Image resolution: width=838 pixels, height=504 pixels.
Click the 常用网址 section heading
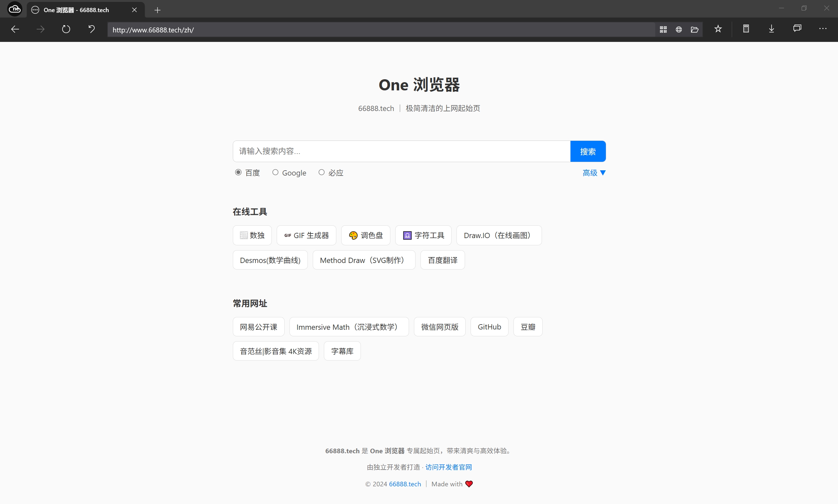click(250, 304)
